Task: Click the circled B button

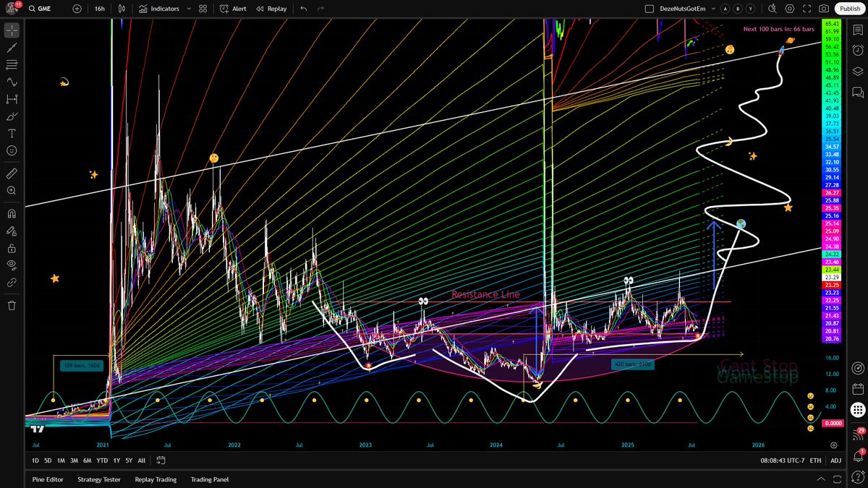Action: coord(739,9)
